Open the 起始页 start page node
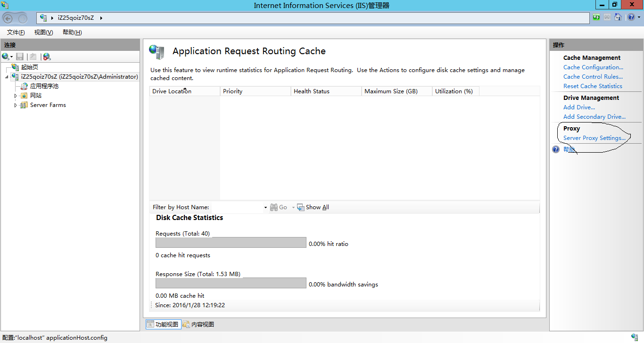The image size is (644, 343). [x=29, y=67]
